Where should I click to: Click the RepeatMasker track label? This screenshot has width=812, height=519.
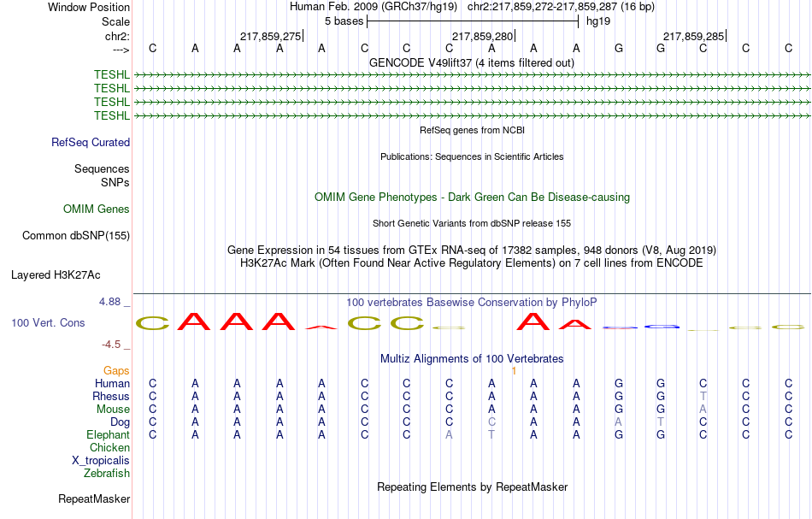click(94, 498)
